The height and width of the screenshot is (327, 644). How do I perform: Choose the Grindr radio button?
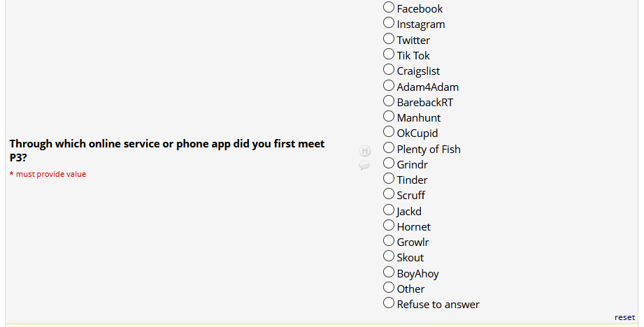(389, 163)
